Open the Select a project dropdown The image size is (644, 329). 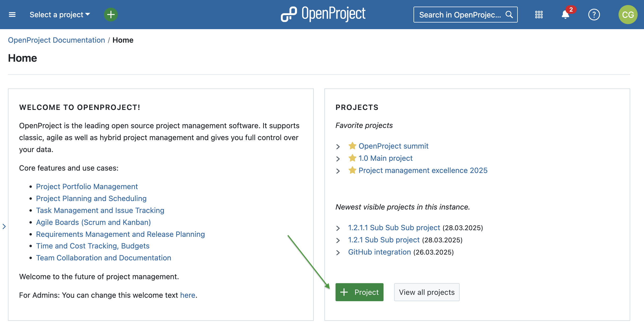pos(59,15)
